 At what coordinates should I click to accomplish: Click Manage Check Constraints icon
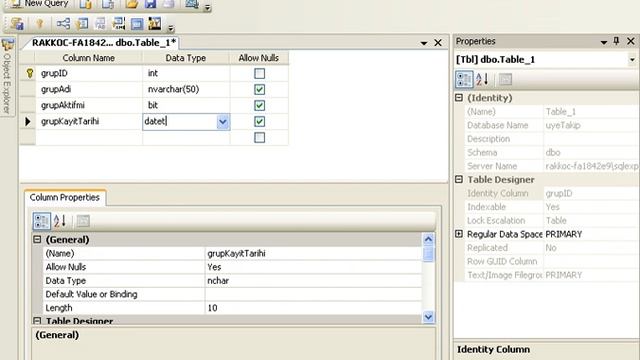[137, 24]
